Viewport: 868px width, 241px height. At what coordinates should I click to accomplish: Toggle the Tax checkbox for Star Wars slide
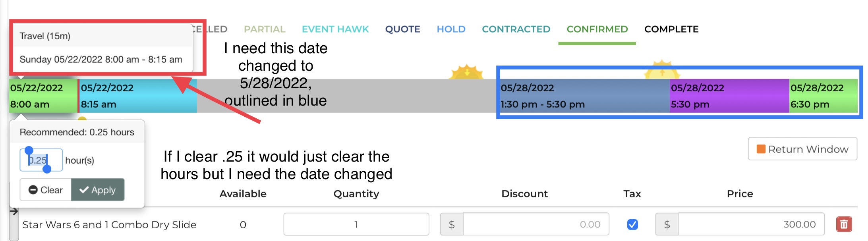point(632,224)
